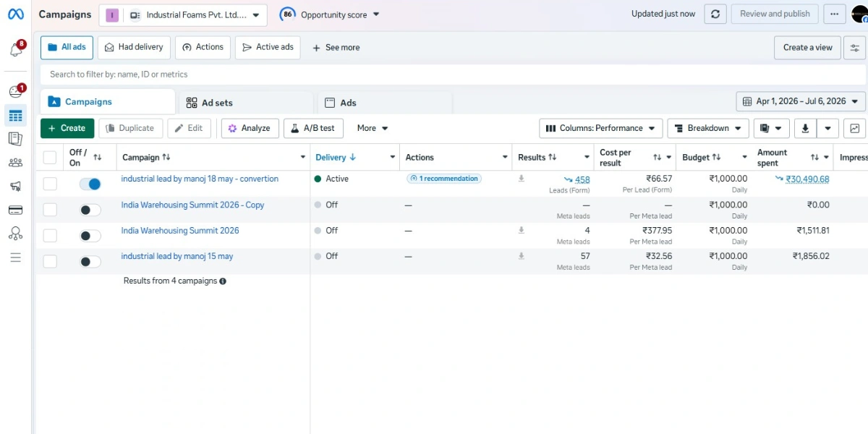
Task: Turn on India Warehousing Summit 2026 - Copy toggle
Action: click(90, 210)
